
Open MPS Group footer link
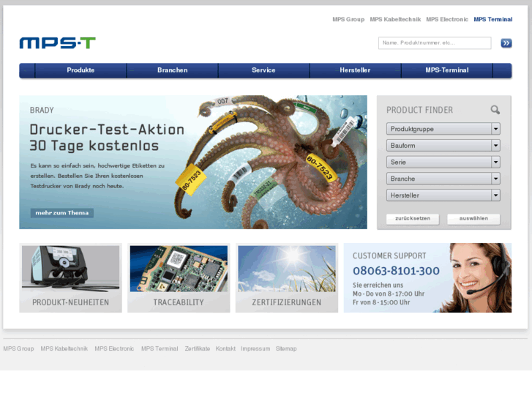pos(19,348)
